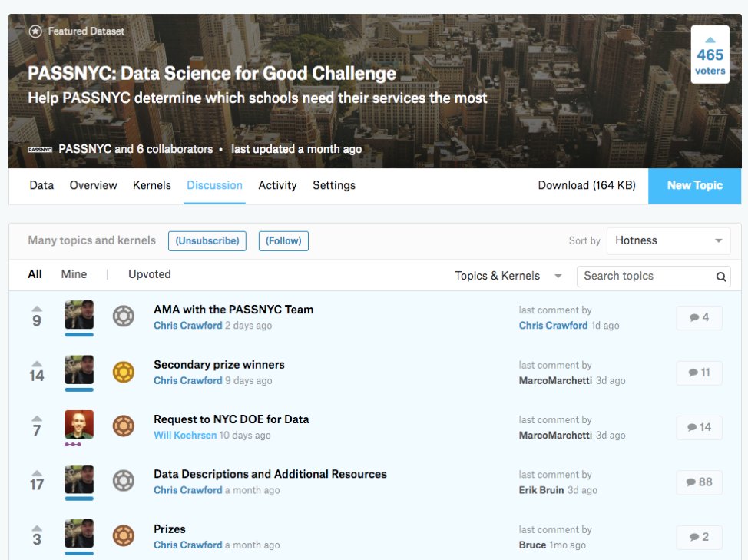Show All topics filter
Viewport: 748px width, 560px height.
pos(35,274)
